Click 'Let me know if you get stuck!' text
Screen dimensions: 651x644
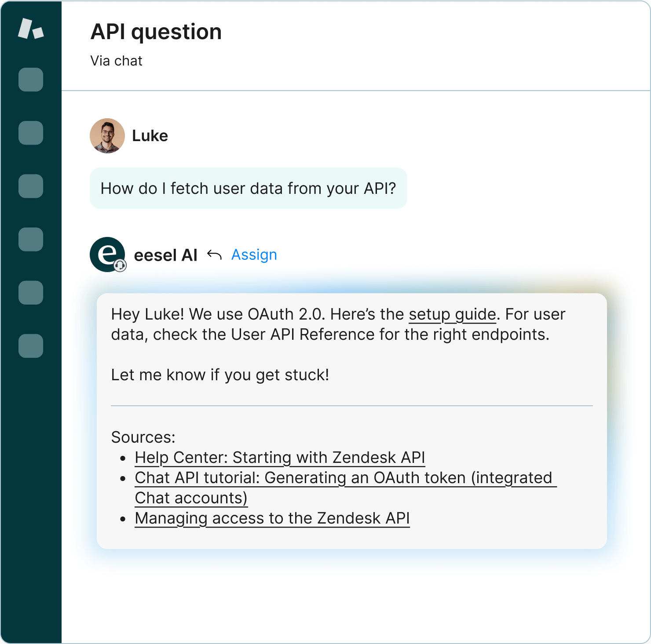click(x=220, y=375)
